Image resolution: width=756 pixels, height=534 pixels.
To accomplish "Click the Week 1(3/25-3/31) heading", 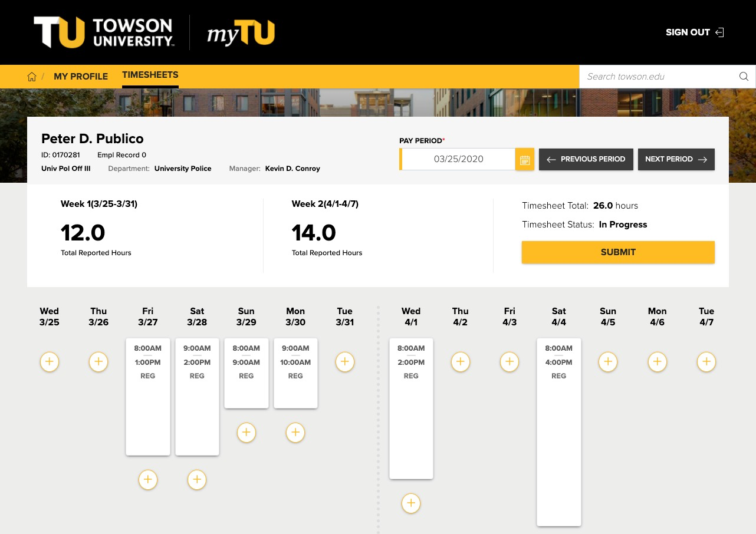I will [99, 204].
